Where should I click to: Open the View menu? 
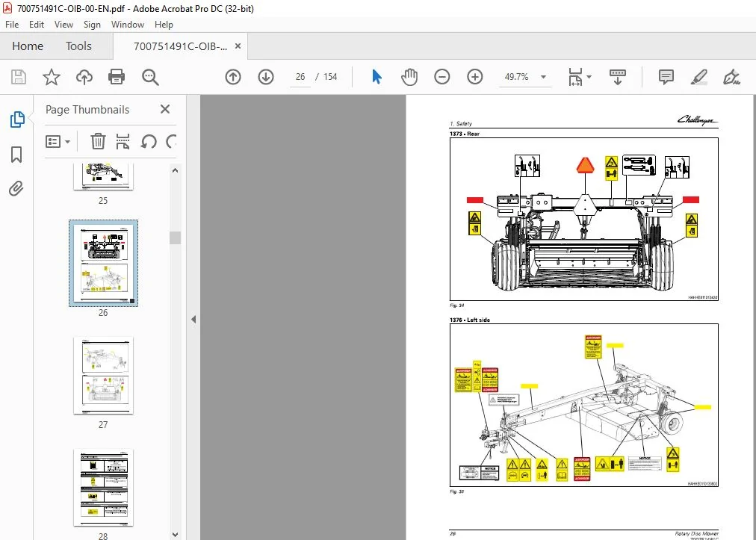63,25
